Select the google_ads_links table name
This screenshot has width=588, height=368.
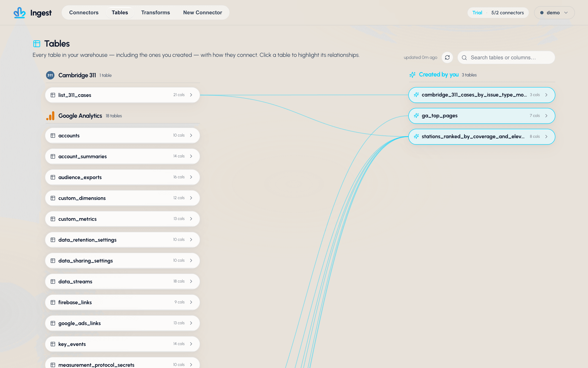coord(79,323)
